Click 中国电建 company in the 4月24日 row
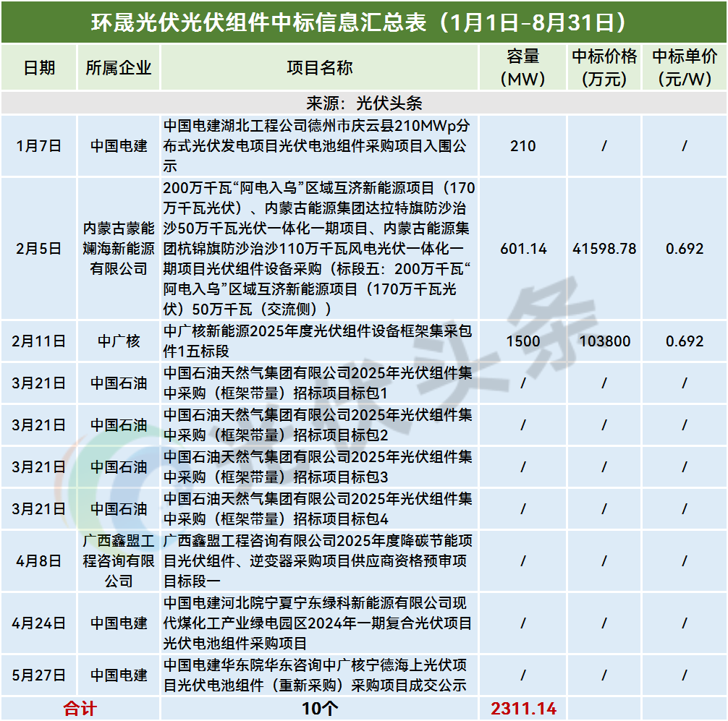 point(119,623)
